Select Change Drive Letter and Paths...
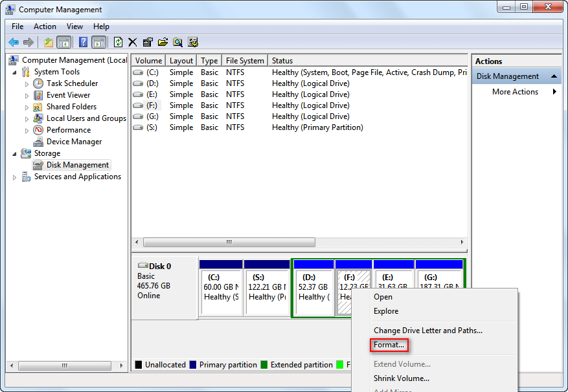Screen dimensions: 568x392 coord(428,331)
